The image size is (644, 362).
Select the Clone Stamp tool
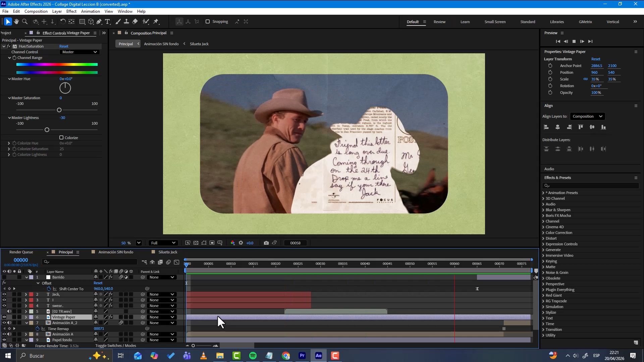tap(126, 22)
